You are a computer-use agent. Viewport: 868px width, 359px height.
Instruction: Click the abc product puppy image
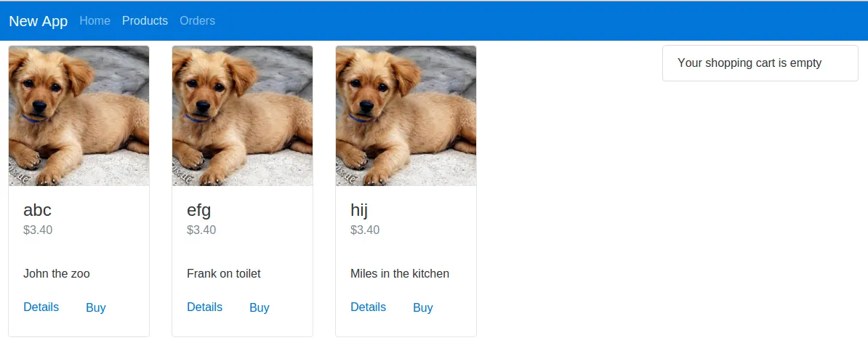[x=79, y=116]
